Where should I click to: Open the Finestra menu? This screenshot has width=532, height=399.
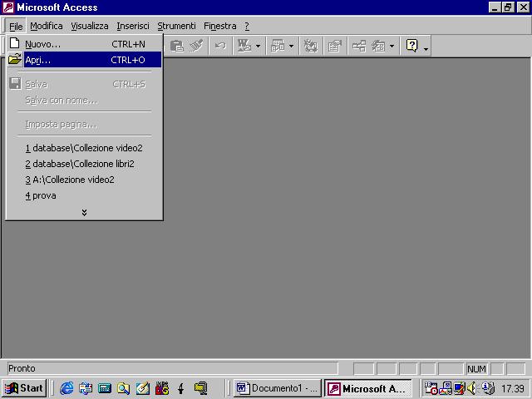pos(219,26)
